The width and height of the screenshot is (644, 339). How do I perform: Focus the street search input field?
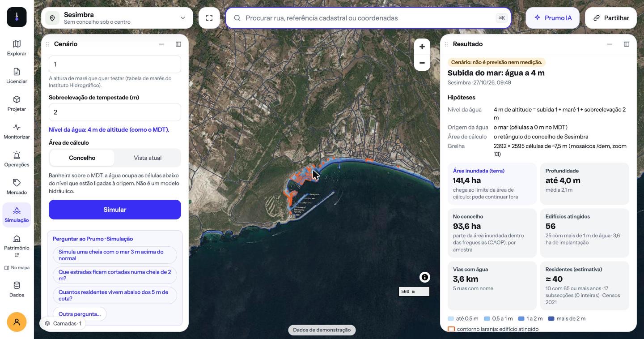369,18
